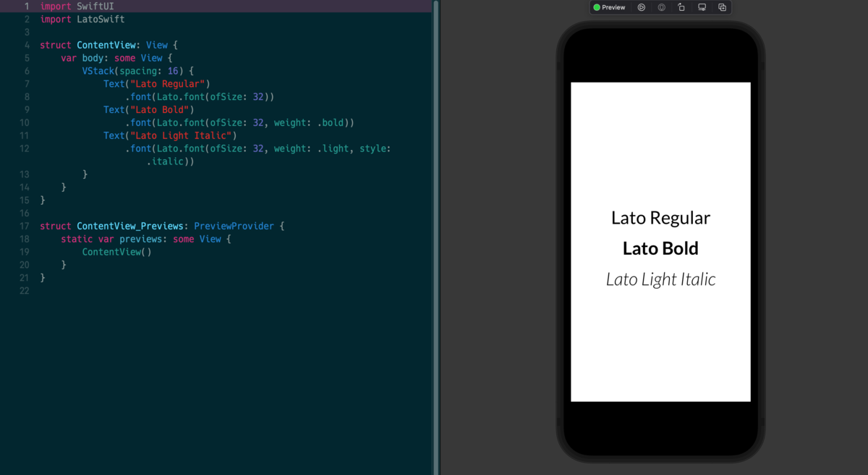Start the live preview play icon
This screenshot has height=475, width=868.
click(x=642, y=7)
